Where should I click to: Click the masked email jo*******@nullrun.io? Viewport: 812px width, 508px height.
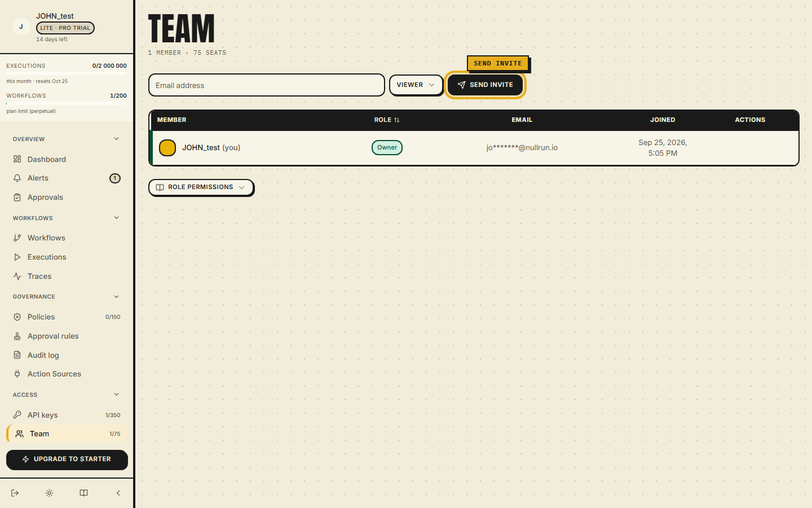point(522,148)
